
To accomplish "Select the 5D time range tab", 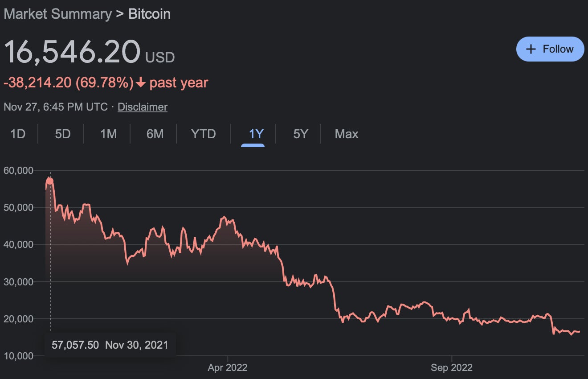I will pos(63,134).
